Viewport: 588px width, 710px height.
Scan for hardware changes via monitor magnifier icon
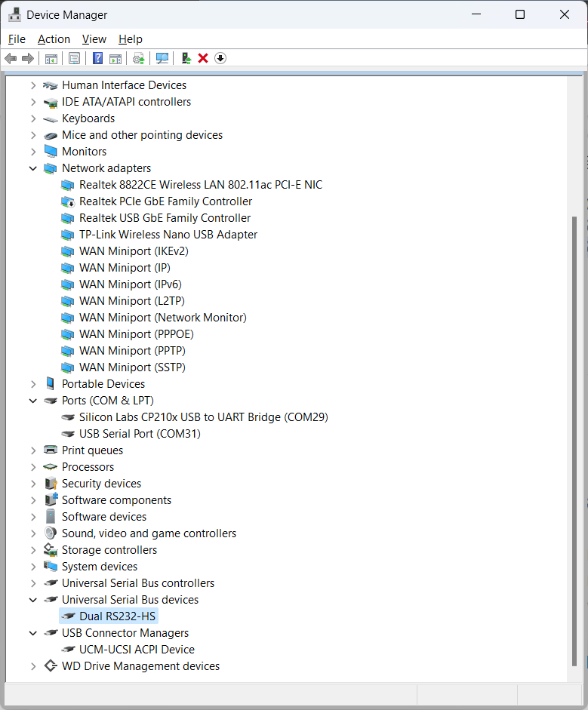point(162,58)
